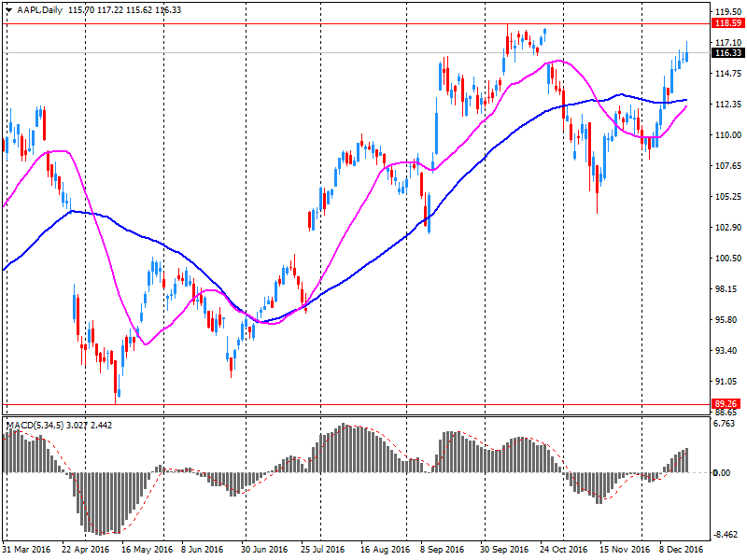Click the 8 Dec 2016 date label

[682, 549]
